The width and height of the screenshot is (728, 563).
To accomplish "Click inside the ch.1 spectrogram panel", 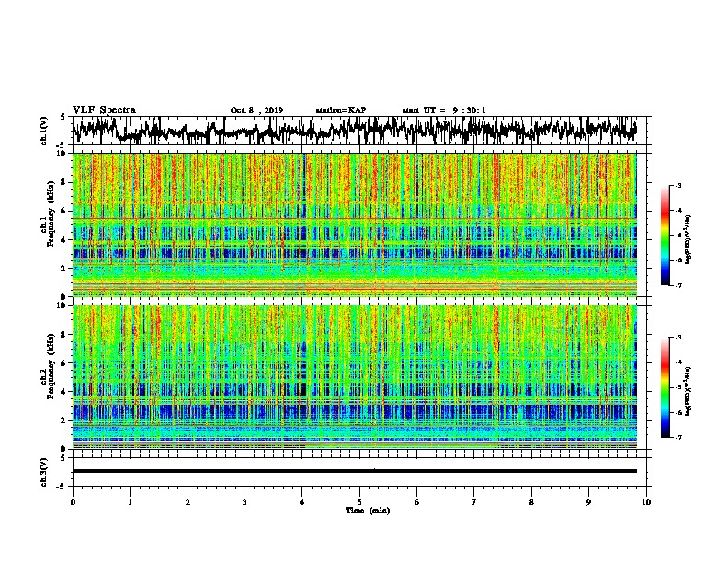I will click(355, 224).
